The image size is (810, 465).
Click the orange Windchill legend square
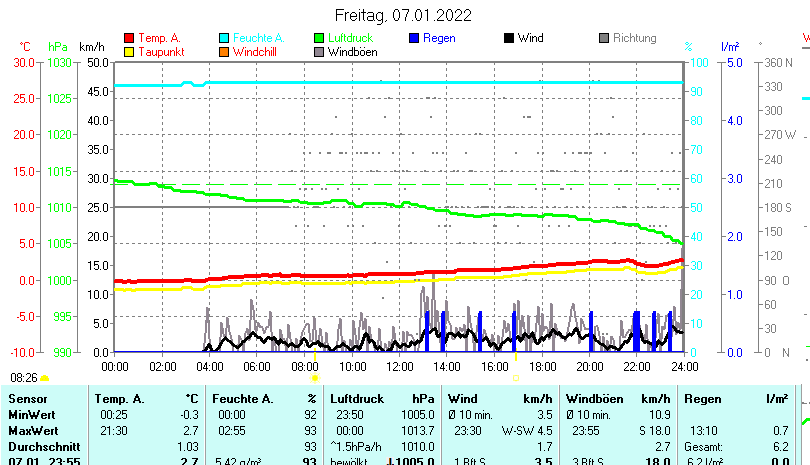225,51
